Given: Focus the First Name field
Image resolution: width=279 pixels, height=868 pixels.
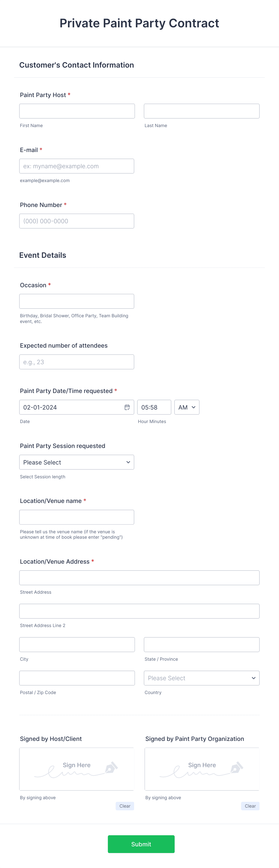Looking at the screenshot, I should point(77,111).
